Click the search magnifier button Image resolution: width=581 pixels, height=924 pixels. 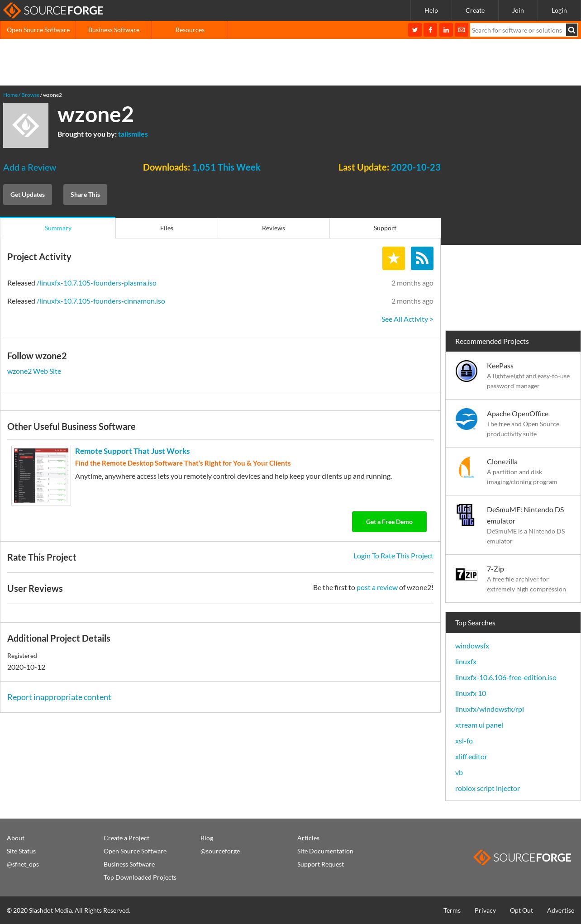pos(572,30)
